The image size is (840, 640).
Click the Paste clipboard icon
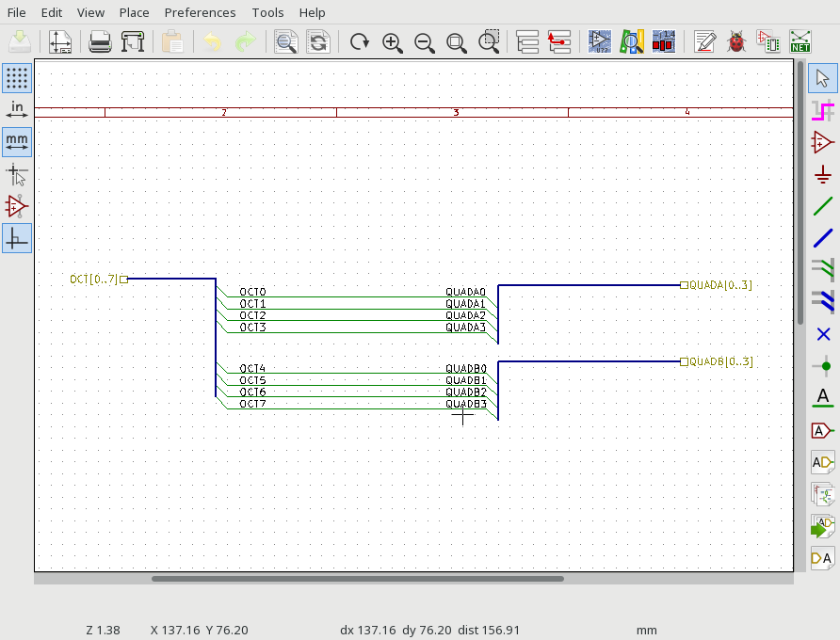click(x=172, y=41)
